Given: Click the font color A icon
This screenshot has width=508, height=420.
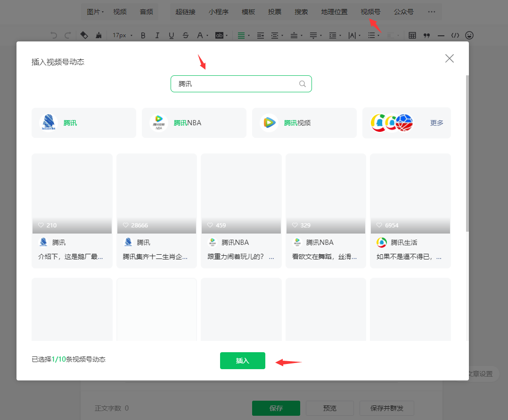Looking at the screenshot, I should (x=200, y=35).
